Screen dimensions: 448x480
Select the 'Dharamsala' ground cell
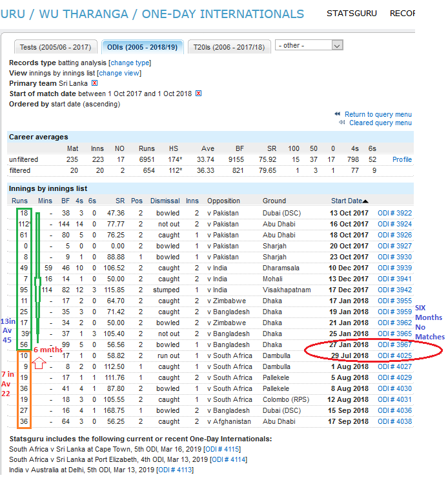click(x=281, y=268)
